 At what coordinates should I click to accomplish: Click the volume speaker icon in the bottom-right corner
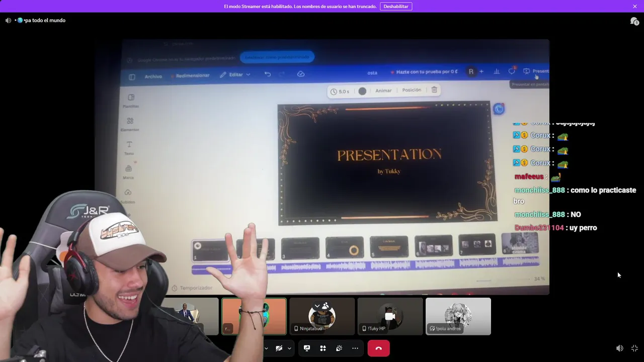pyautogui.click(x=620, y=348)
